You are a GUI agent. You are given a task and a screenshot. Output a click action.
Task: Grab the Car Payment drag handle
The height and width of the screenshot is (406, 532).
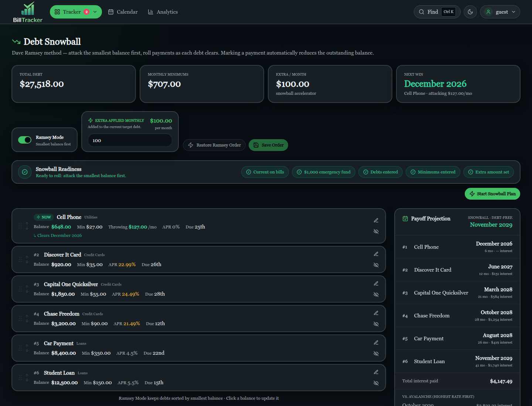pos(20,348)
